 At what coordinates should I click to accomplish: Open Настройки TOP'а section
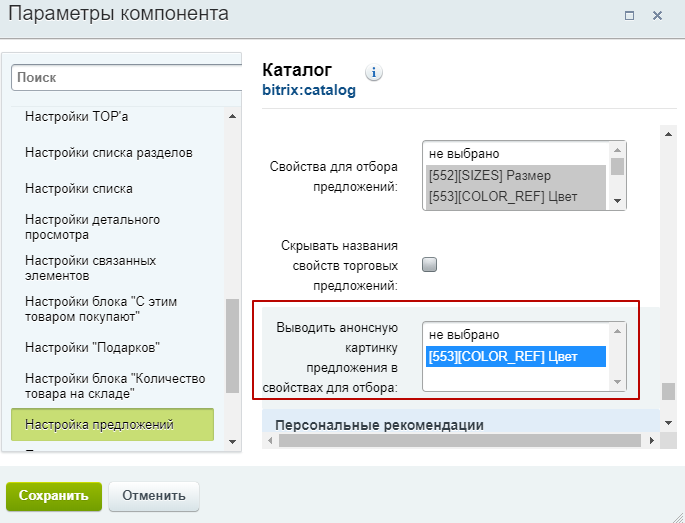point(77,117)
